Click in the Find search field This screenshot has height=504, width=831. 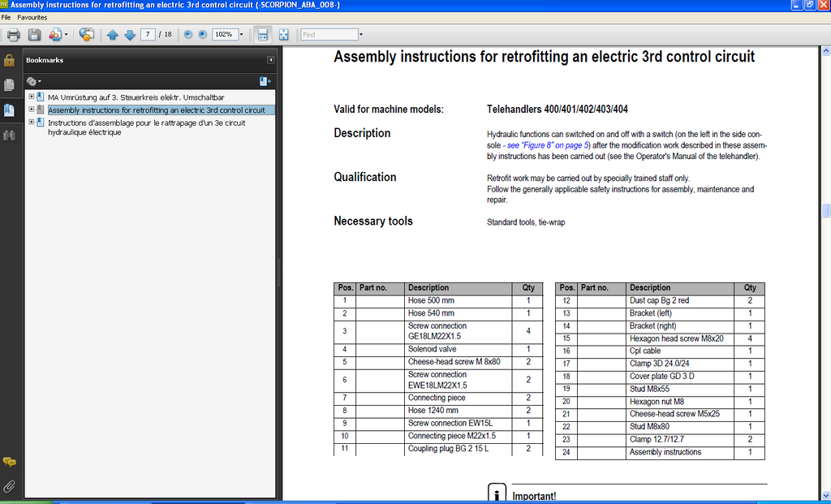point(329,35)
